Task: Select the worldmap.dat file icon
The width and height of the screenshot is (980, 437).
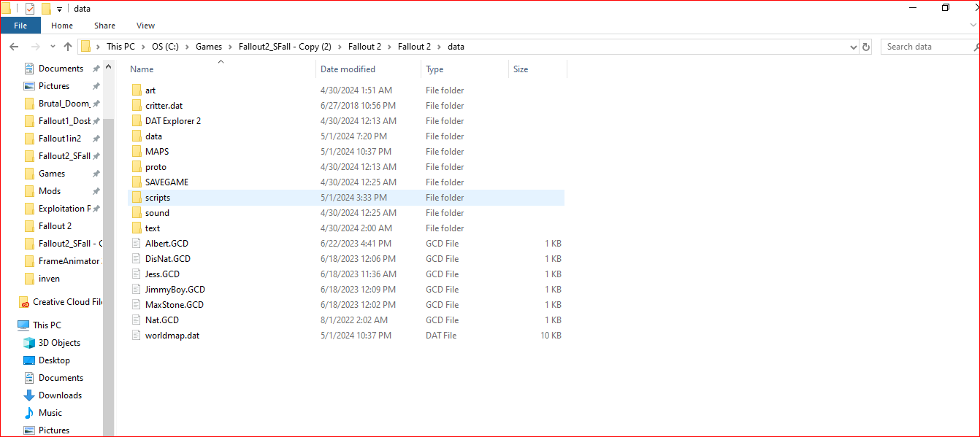Action: point(137,336)
